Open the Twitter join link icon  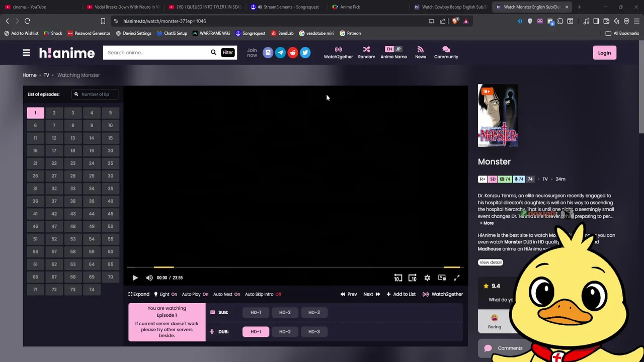coord(305,53)
